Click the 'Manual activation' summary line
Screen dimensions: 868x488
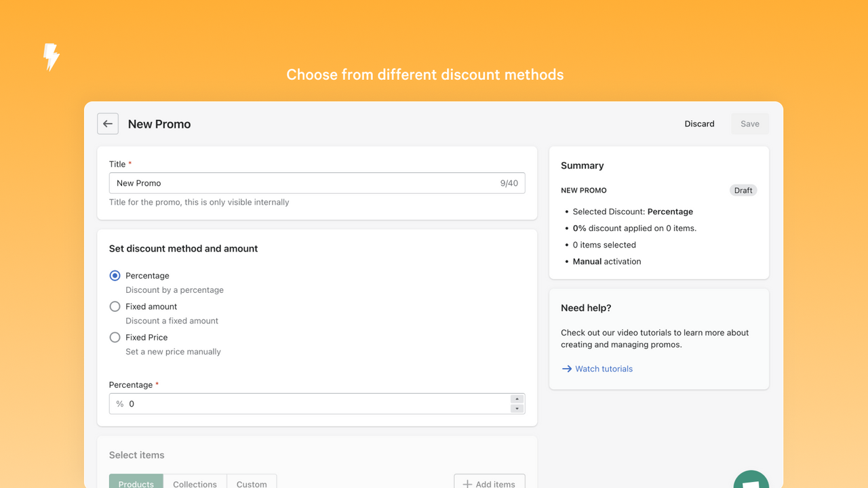pos(607,262)
